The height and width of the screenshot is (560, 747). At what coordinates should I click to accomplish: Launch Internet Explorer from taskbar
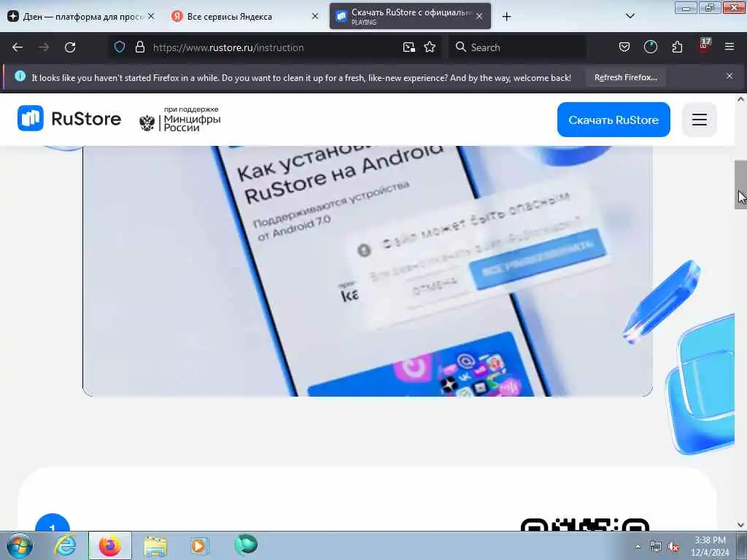[x=65, y=545]
